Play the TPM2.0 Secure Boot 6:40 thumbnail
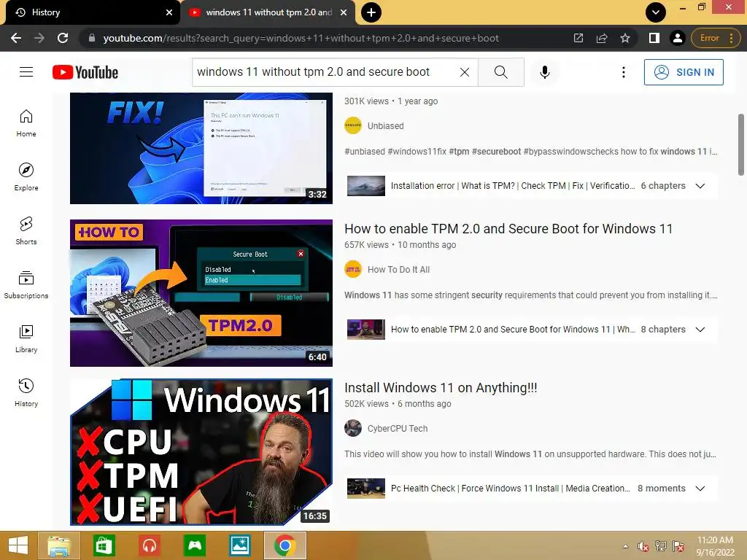This screenshot has width=747, height=560. [201, 293]
